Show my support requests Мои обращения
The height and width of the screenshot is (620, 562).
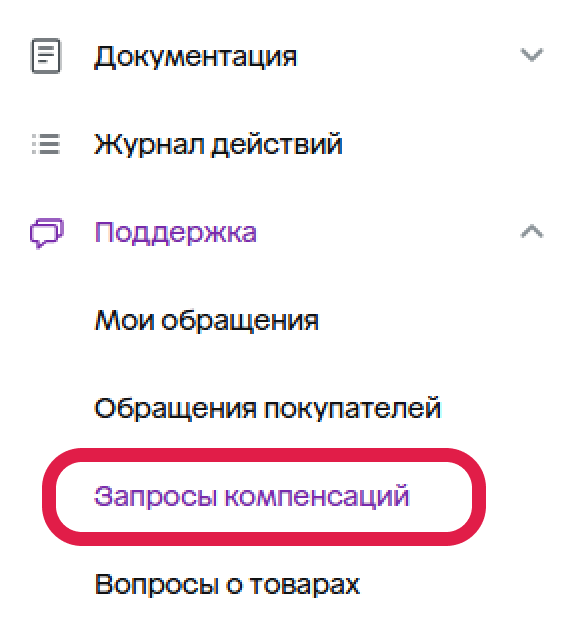pos(206,320)
